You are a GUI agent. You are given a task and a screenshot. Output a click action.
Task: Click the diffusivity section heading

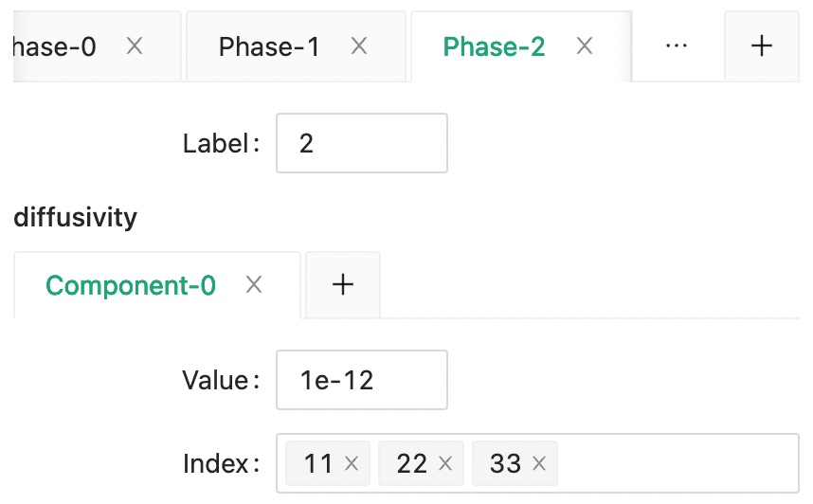pos(76,218)
